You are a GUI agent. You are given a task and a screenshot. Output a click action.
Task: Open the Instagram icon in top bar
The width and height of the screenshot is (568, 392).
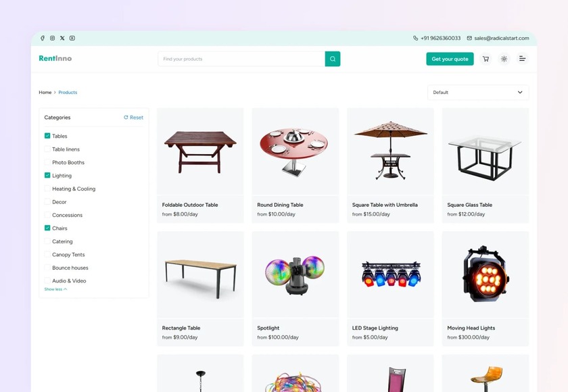[53, 38]
